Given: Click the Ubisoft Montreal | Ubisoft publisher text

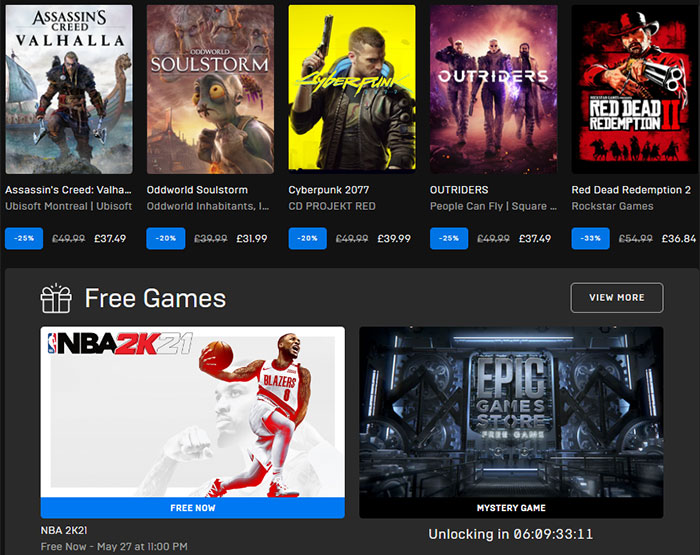Looking at the screenshot, I should click(68, 206).
